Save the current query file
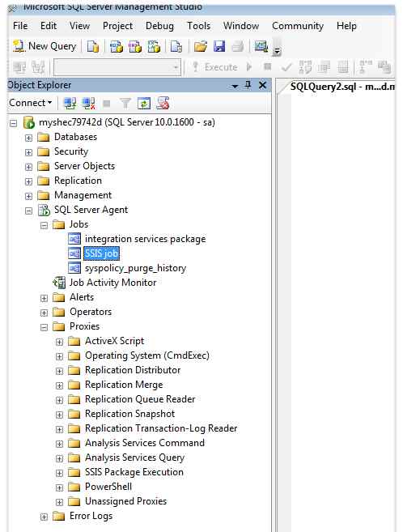Viewport: 403px width, 532px height. (x=219, y=46)
